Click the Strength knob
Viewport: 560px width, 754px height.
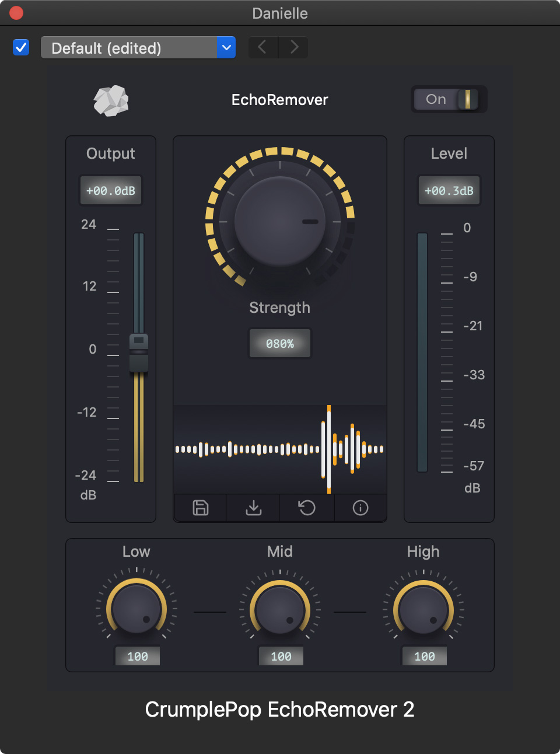280,222
